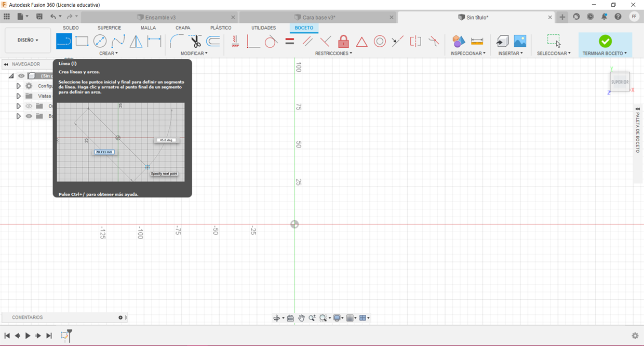Apply Concentric constraint

click(380, 41)
